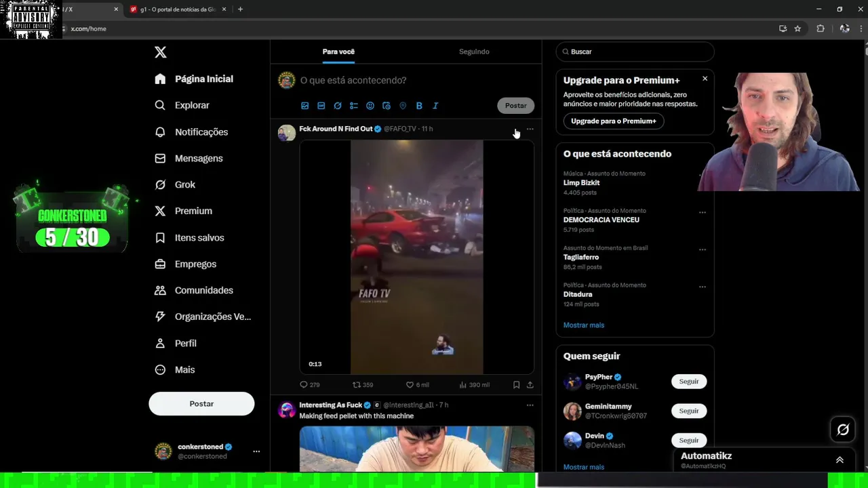The image size is (868, 488).
Task: Open Grok from the sidebar
Action: click(x=175, y=184)
